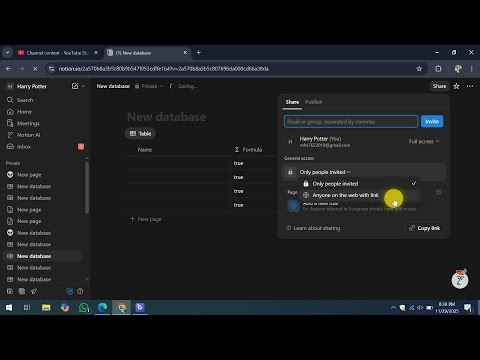Click the Share button in top bar
The width and height of the screenshot is (480, 360).
439,86
